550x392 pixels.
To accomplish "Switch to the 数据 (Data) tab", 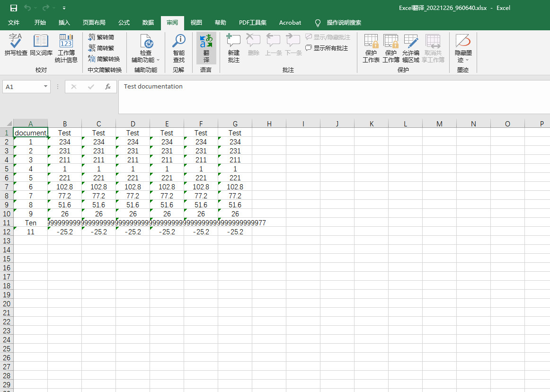I will point(148,23).
